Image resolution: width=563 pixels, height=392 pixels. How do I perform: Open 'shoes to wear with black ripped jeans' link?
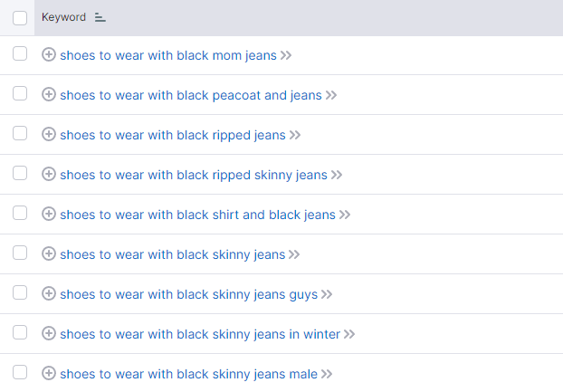[173, 135]
